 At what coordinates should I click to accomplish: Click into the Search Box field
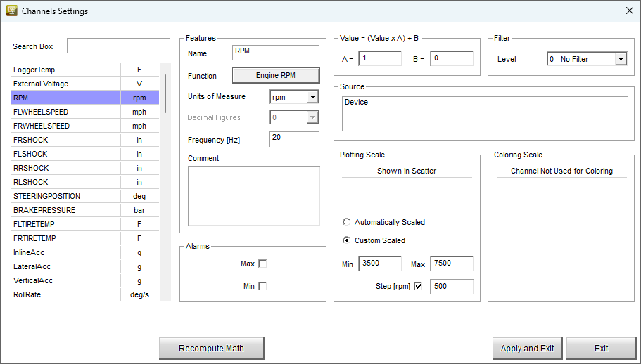click(118, 46)
